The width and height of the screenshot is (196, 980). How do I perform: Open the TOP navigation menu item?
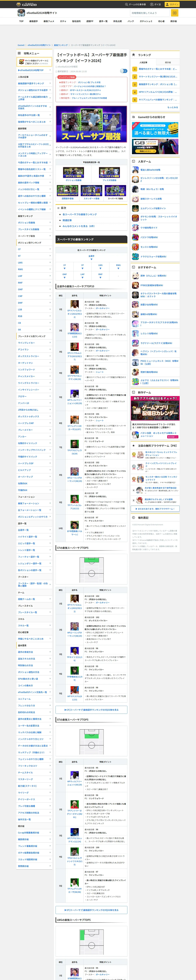[21, 21]
